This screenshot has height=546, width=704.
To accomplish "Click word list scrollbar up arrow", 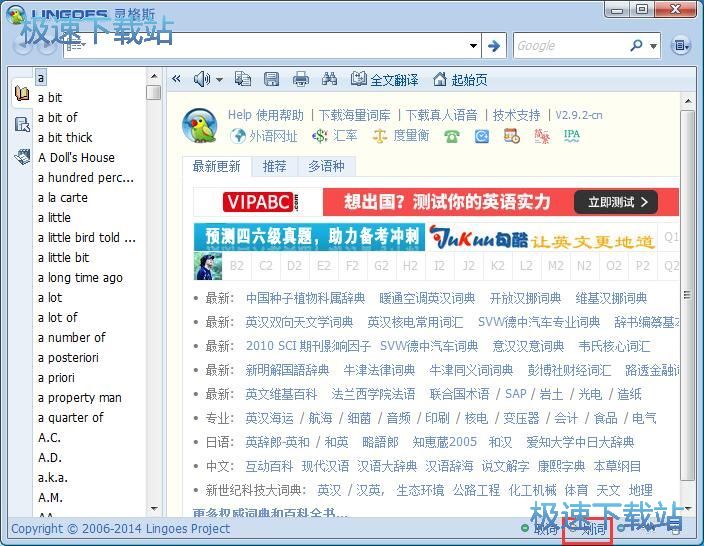I will (x=154, y=76).
